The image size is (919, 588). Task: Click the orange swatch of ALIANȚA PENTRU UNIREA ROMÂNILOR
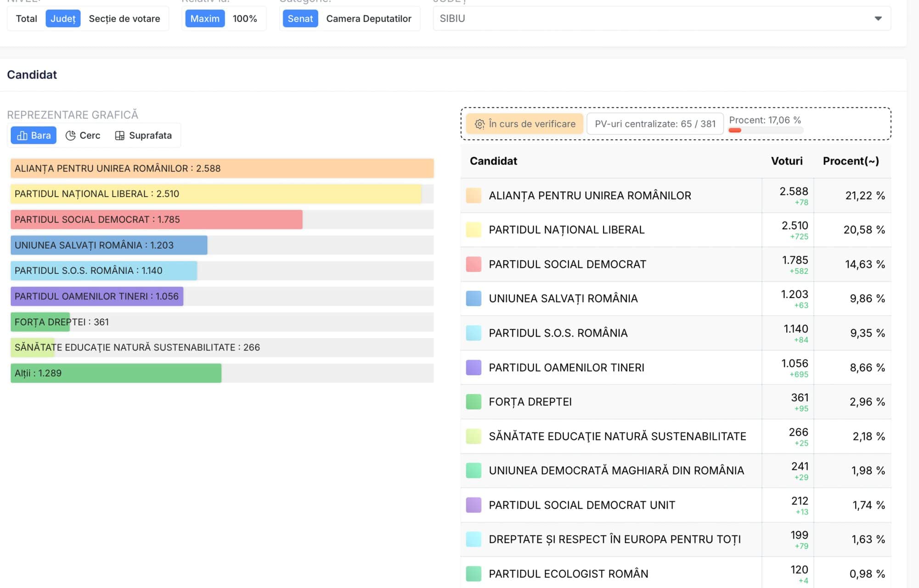[474, 196]
